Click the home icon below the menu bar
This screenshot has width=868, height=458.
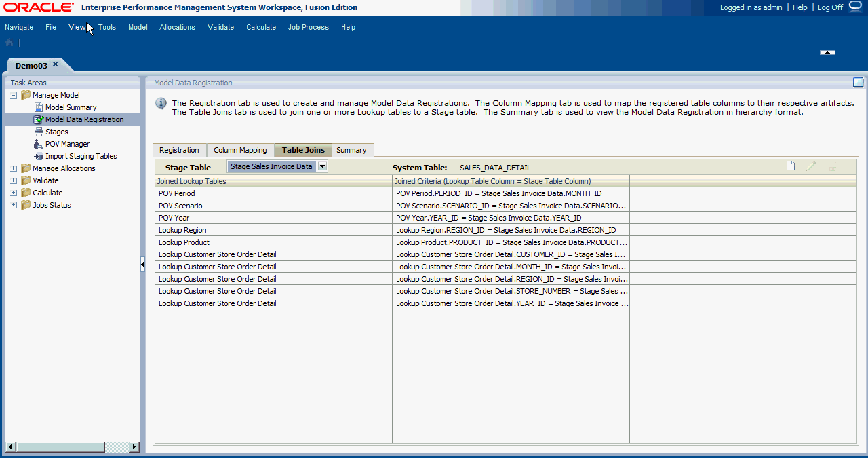[x=9, y=43]
